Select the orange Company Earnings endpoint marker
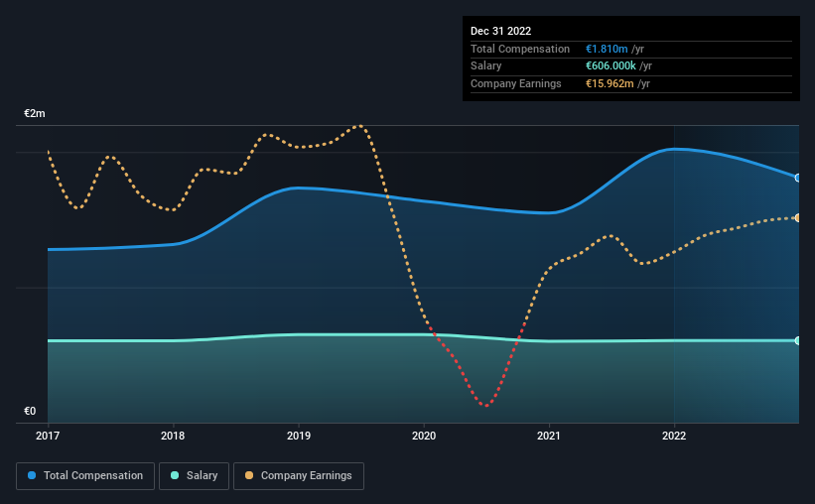 pos(798,217)
